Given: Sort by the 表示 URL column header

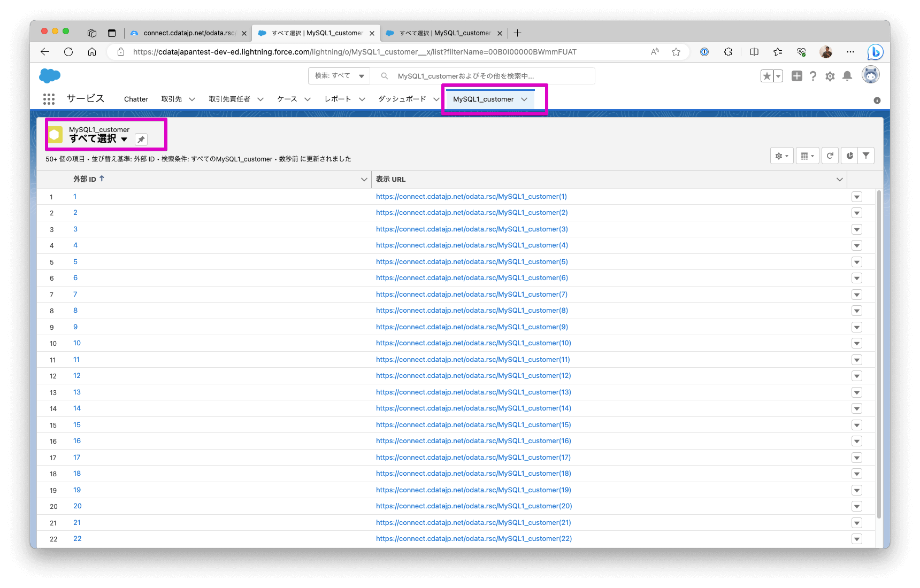Looking at the screenshot, I should (390, 179).
